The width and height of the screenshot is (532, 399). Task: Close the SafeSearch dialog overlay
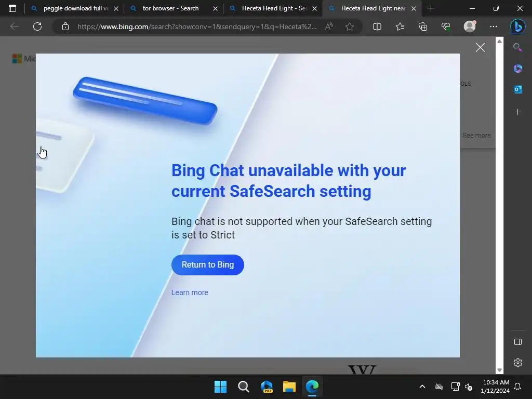click(x=480, y=47)
